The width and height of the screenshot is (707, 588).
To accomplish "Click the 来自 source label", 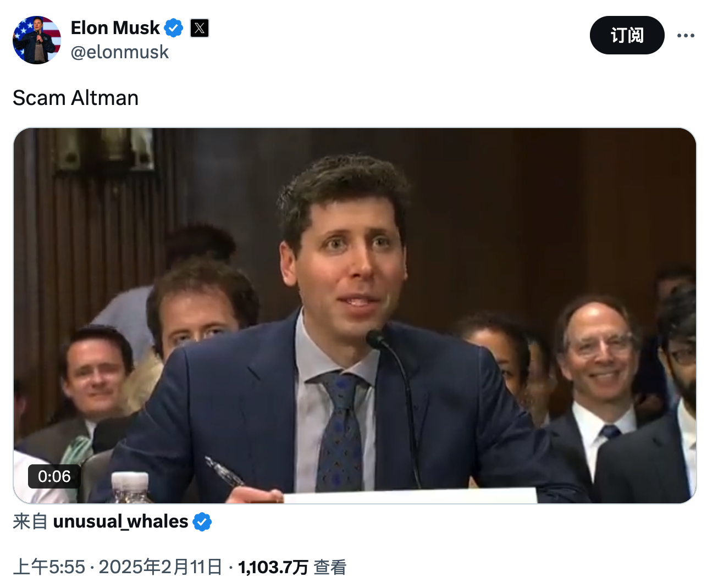I will [x=30, y=521].
